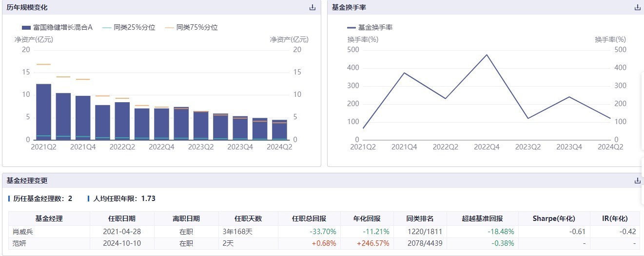
Task: Click the 2024Q2 bar in scale chart
Action: coord(279,129)
